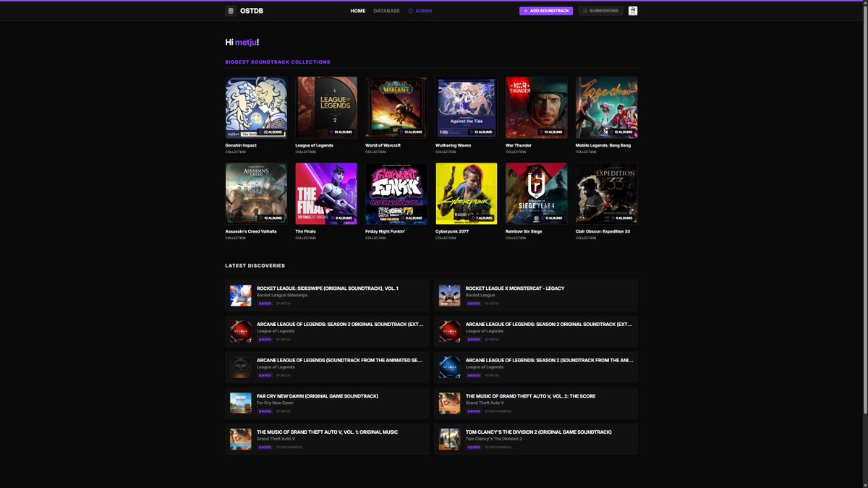Click ADDED badge on The Division 2 row
868x488 pixels.
click(x=474, y=448)
